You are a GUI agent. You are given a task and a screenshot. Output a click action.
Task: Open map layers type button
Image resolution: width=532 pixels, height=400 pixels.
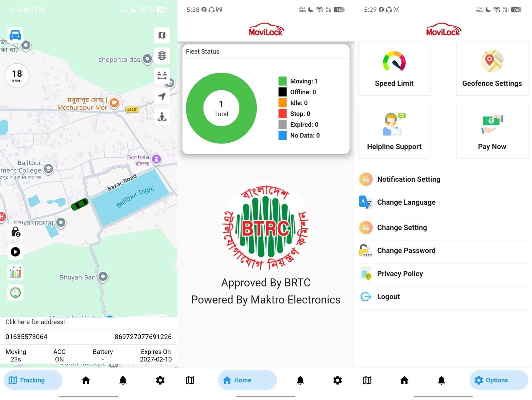162,35
